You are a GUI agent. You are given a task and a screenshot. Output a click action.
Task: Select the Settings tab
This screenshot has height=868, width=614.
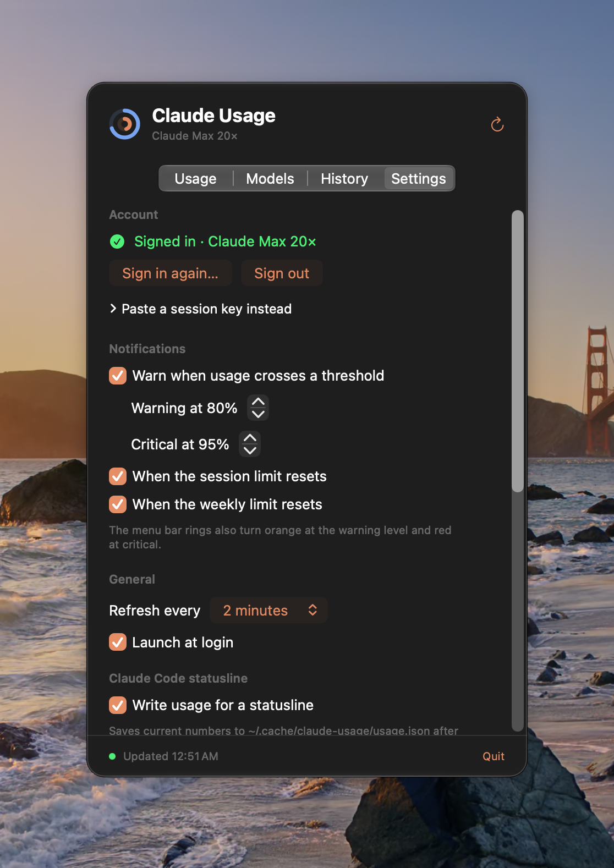pos(419,179)
